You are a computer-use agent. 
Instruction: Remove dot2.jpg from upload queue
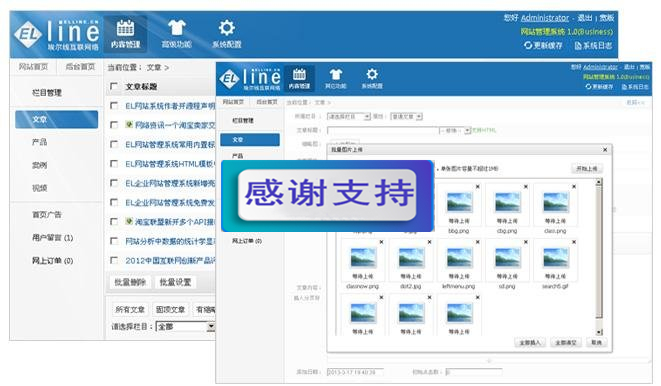click(429, 242)
